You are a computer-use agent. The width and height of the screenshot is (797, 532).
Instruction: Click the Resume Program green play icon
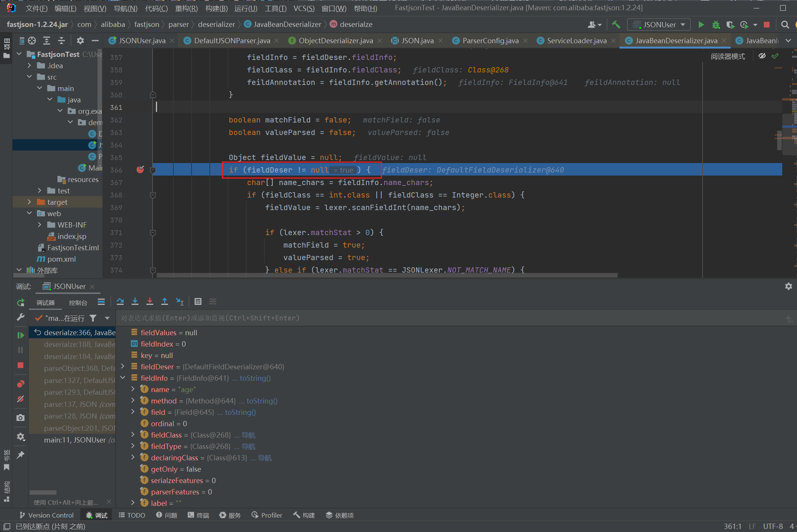[20, 335]
